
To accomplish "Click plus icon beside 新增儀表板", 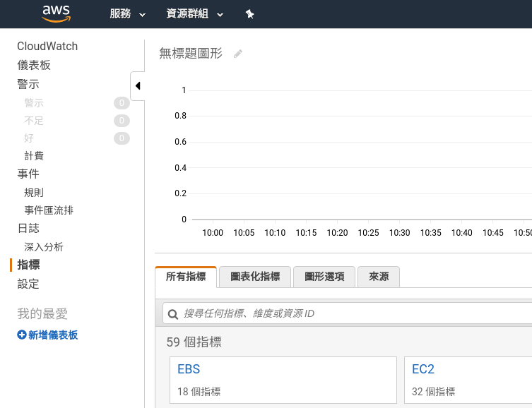I will pyautogui.click(x=22, y=335).
